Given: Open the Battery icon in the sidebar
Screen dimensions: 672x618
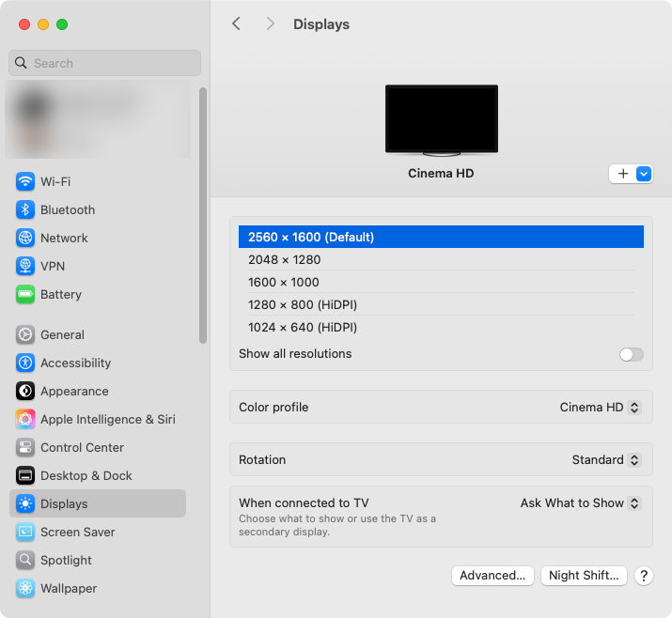Looking at the screenshot, I should click(25, 294).
